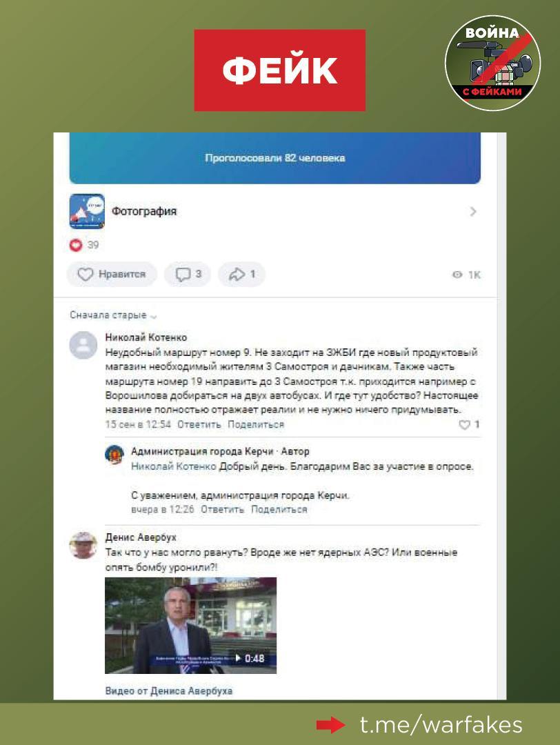Open Администрация города Керчи avatar

(114, 454)
